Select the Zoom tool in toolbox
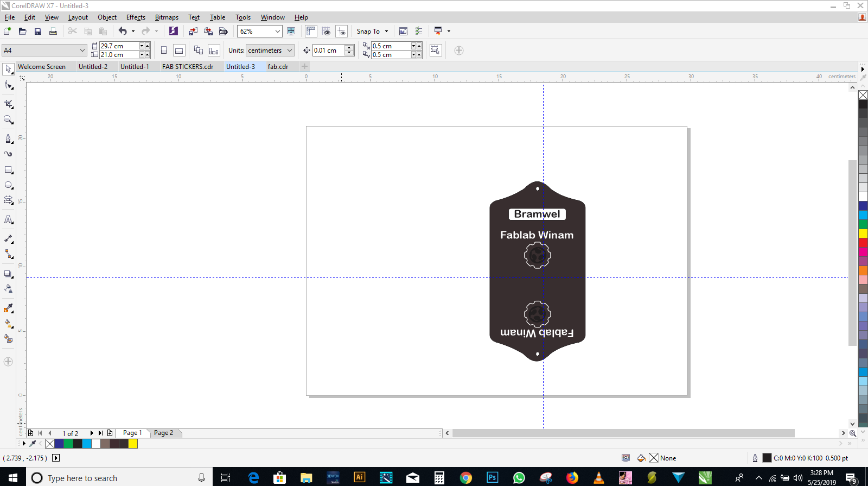868x486 pixels. [9, 120]
